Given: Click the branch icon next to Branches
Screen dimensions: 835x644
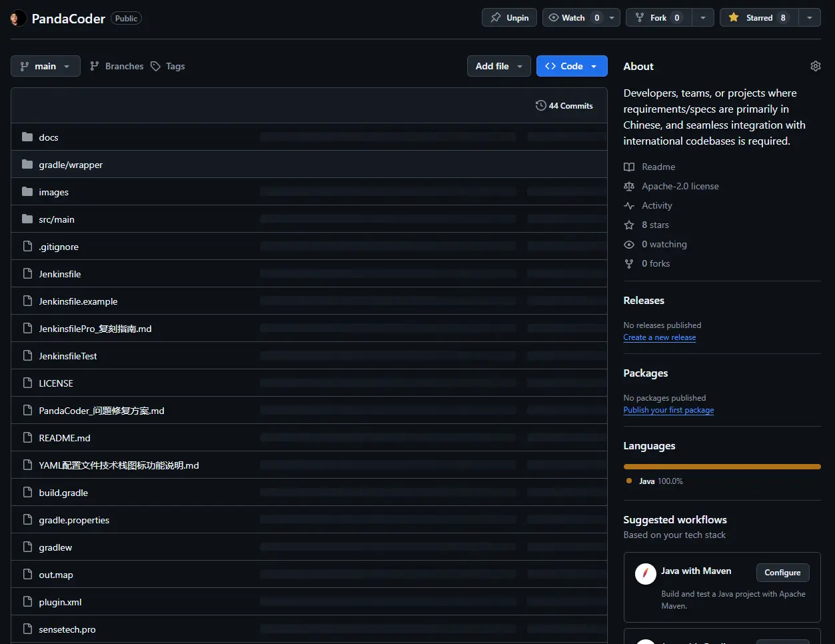Looking at the screenshot, I should tap(95, 66).
